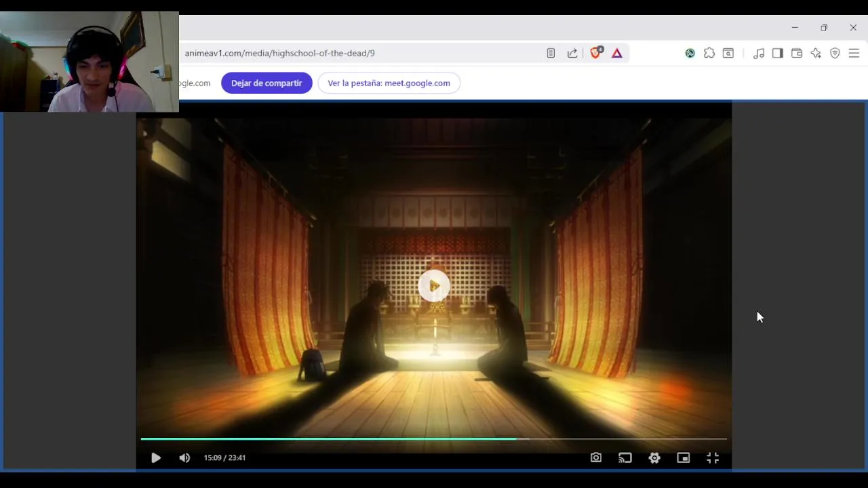Open Brave Shields lion icon

coord(595,53)
